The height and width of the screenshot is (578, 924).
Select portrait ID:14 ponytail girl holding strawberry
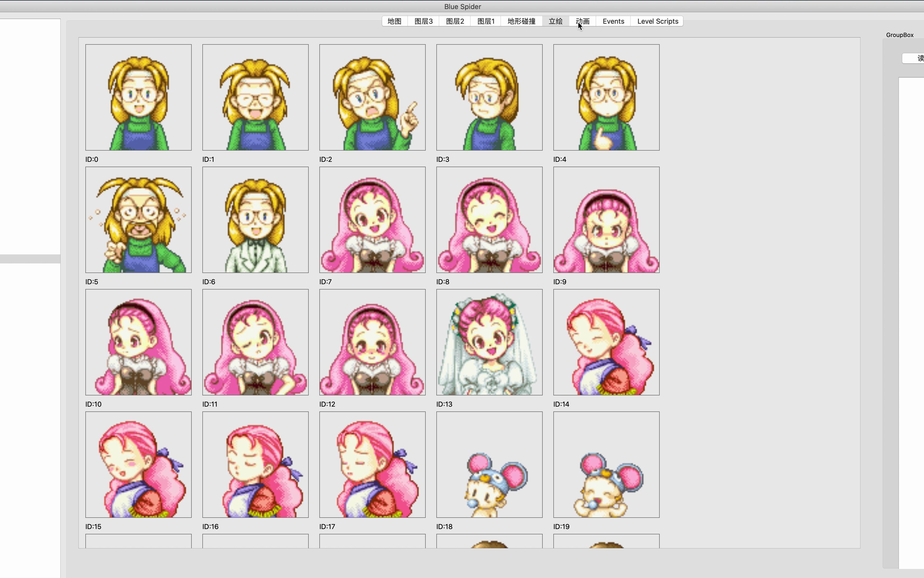pos(606,342)
